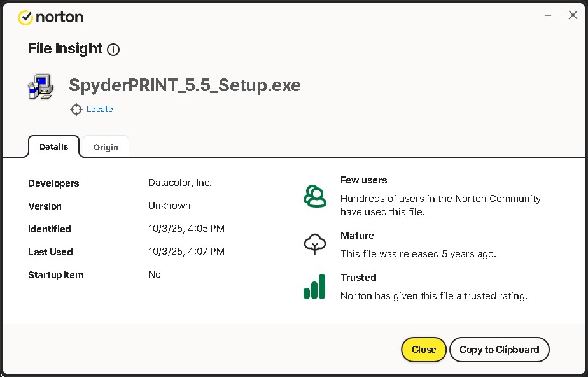Close the window with the X icon
The image size is (588, 377).
tap(573, 15)
